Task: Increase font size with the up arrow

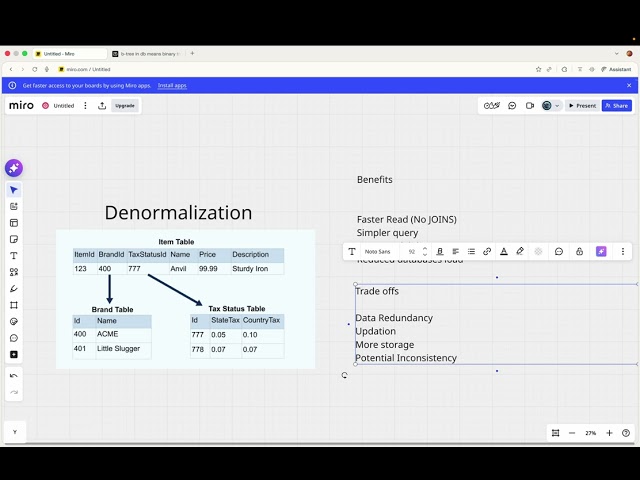Action: pos(424,249)
